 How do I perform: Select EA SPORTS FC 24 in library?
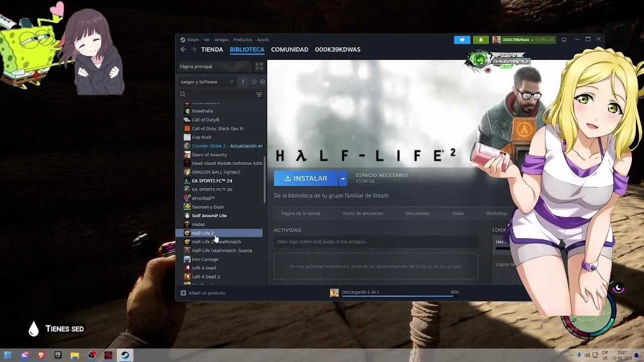click(212, 181)
